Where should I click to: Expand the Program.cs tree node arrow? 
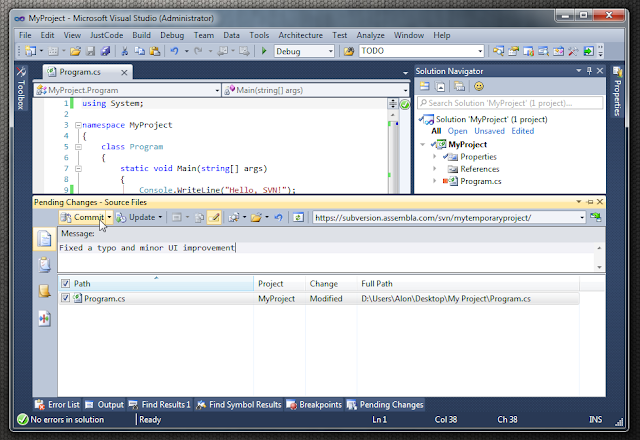tap(434, 181)
